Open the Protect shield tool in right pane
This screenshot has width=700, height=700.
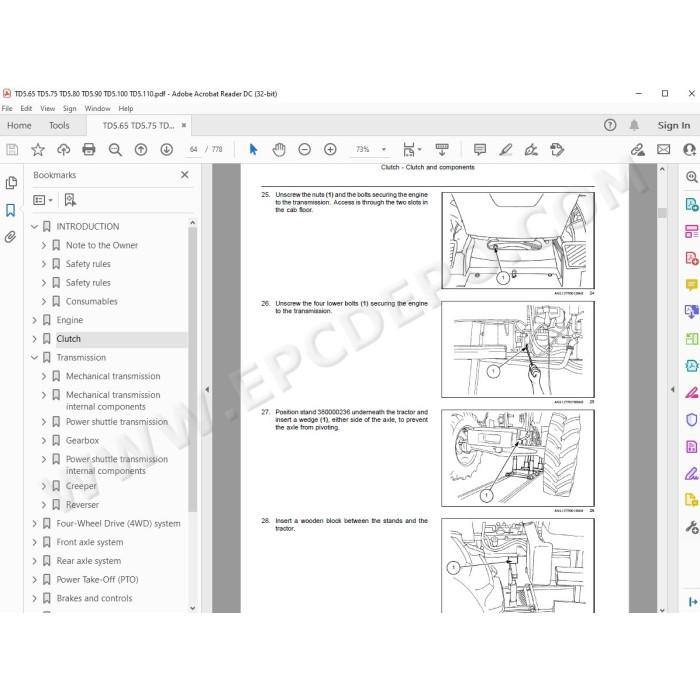point(691,420)
